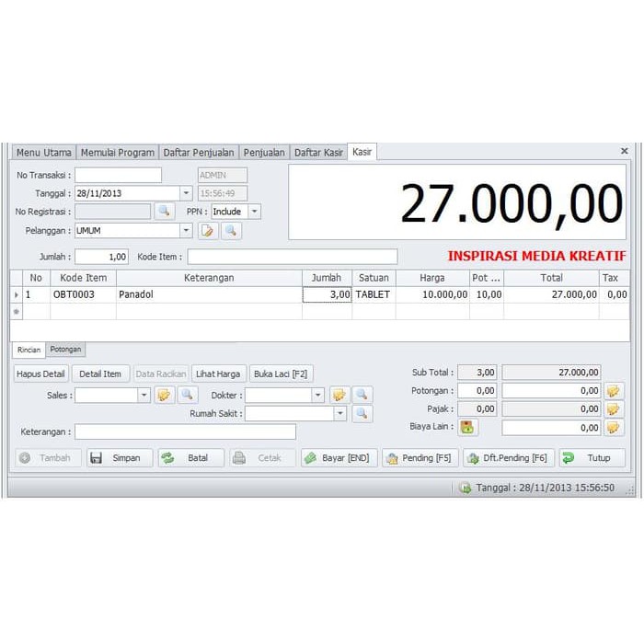
Task: Close the Kasir tab with X
Action: 625,151
